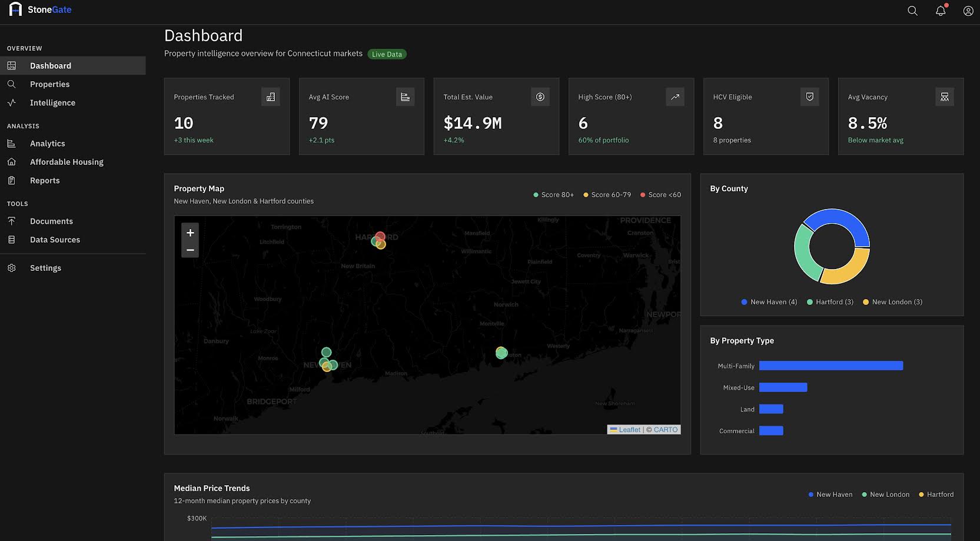Viewport: 980px width, 541px height.
Task: Open Data Sources page
Action: point(73,240)
